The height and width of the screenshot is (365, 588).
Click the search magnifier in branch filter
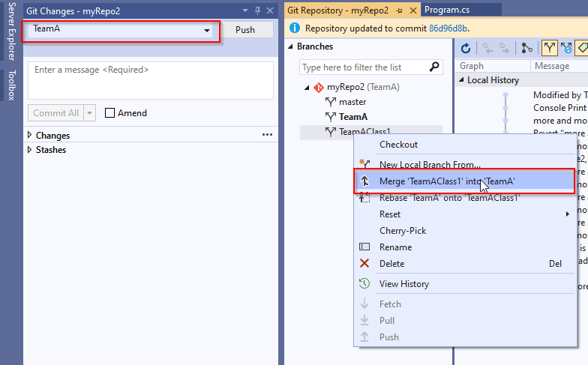coord(434,67)
